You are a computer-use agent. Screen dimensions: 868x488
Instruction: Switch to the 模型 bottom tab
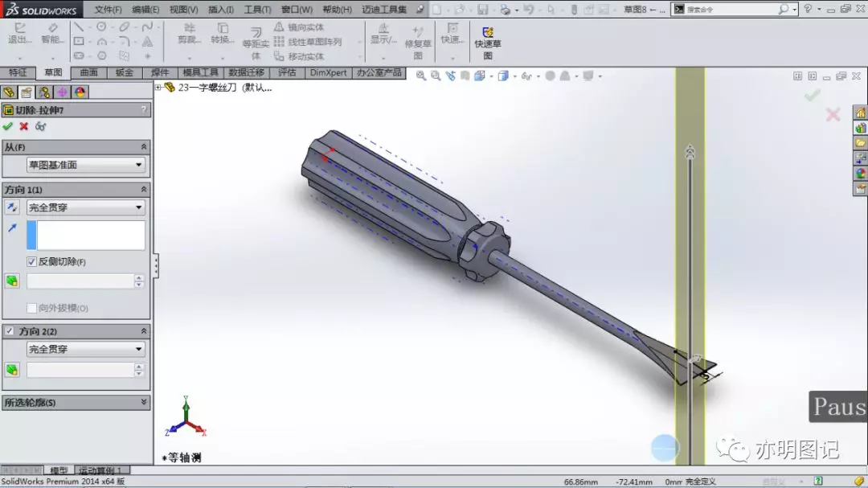tap(59, 470)
